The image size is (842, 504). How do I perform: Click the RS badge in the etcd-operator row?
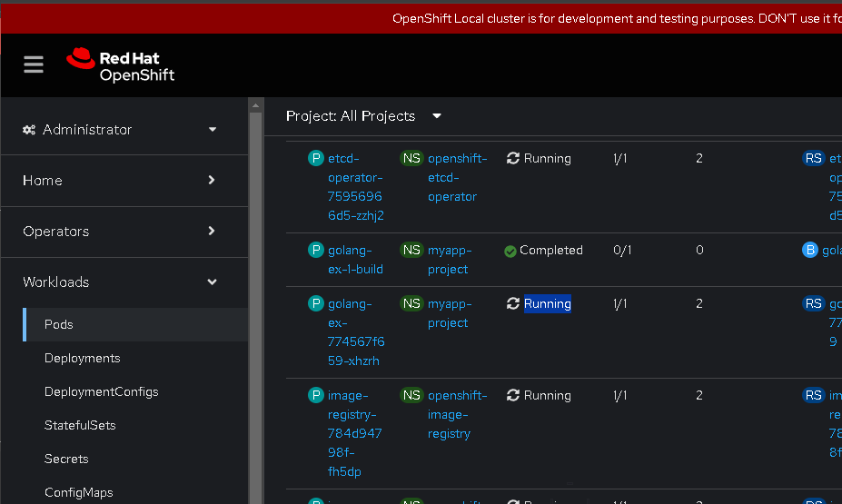point(814,158)
